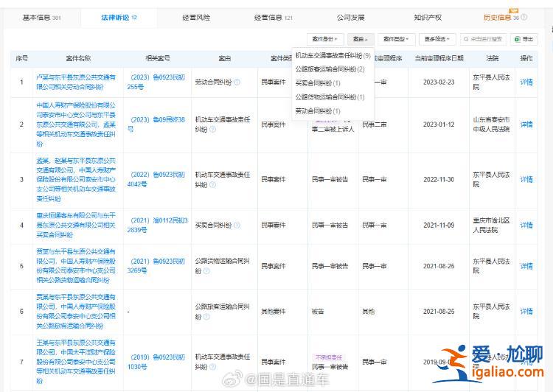Open the 历史信息 tab
The width and height of the screenshot is (553, 392).
click(x=501, y=17)
